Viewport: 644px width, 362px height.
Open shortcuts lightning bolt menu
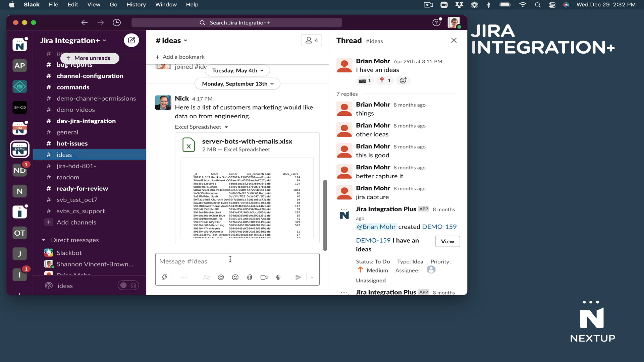pyautogui.click(x=164, y=277)
